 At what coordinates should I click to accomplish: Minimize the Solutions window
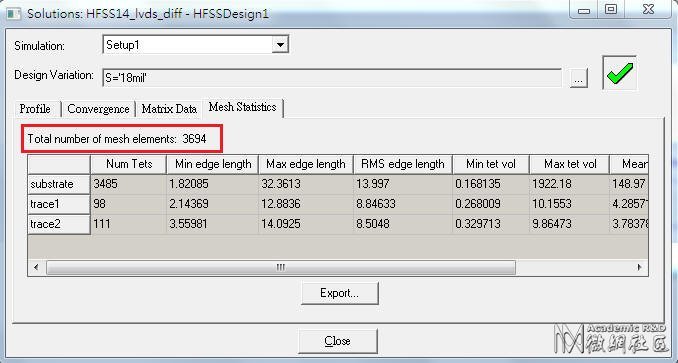(x=584, y=10)
